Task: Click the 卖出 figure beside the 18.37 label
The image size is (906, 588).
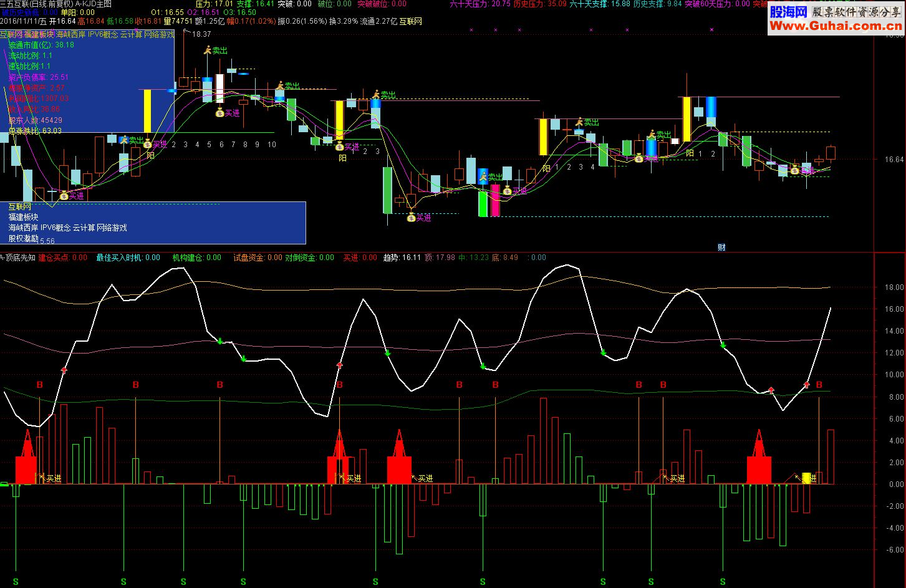Action: (x=208, y=50)
